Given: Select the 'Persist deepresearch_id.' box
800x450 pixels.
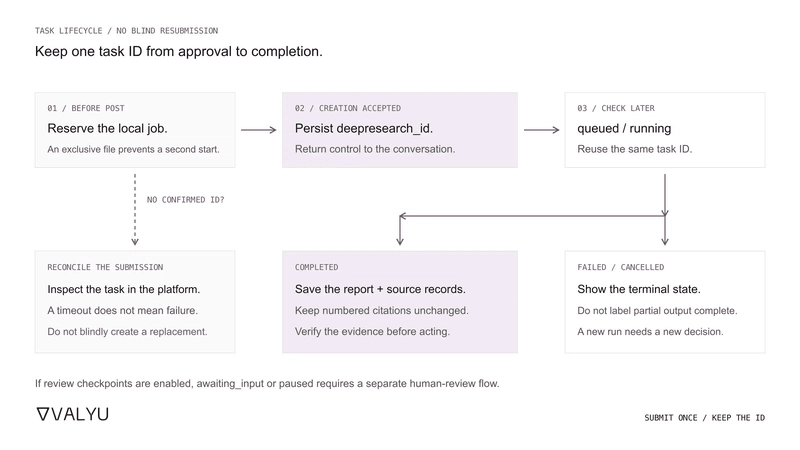Looking at the screenshot, I should pyautogui.click(x=400, y=130).
